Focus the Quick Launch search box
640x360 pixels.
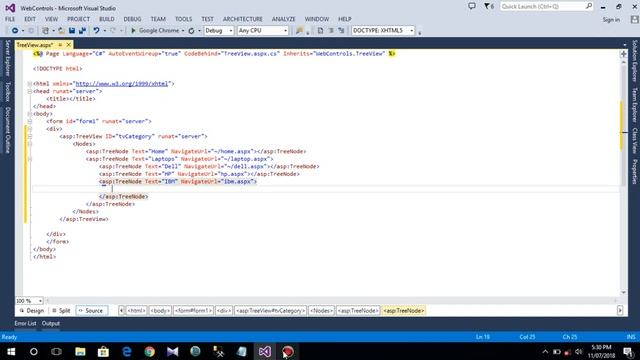coord(546,7)
